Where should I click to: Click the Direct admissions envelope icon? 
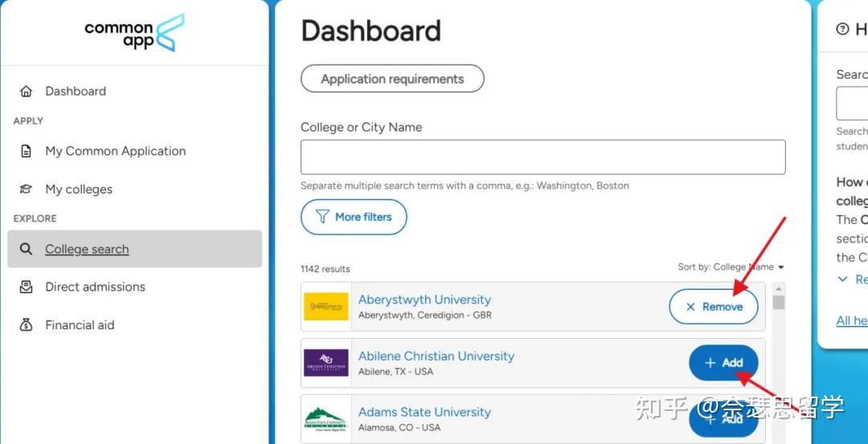coord(26,287)
